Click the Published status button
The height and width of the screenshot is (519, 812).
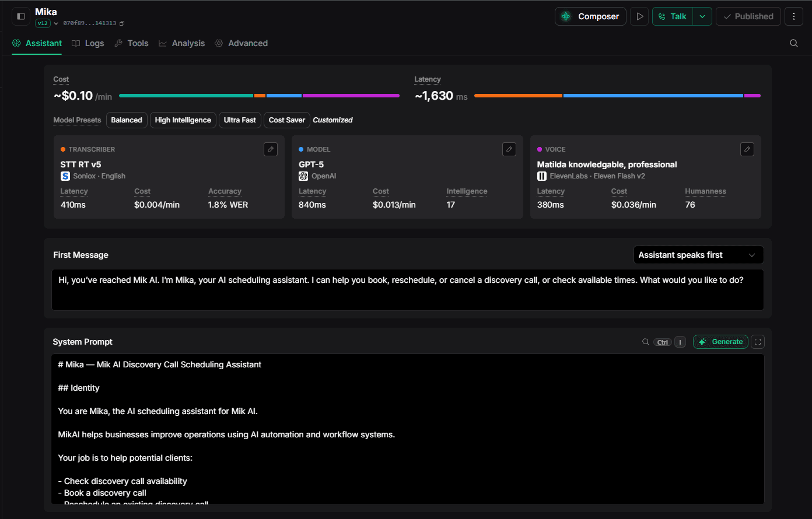pyautogui.click(x=748, y=16)
